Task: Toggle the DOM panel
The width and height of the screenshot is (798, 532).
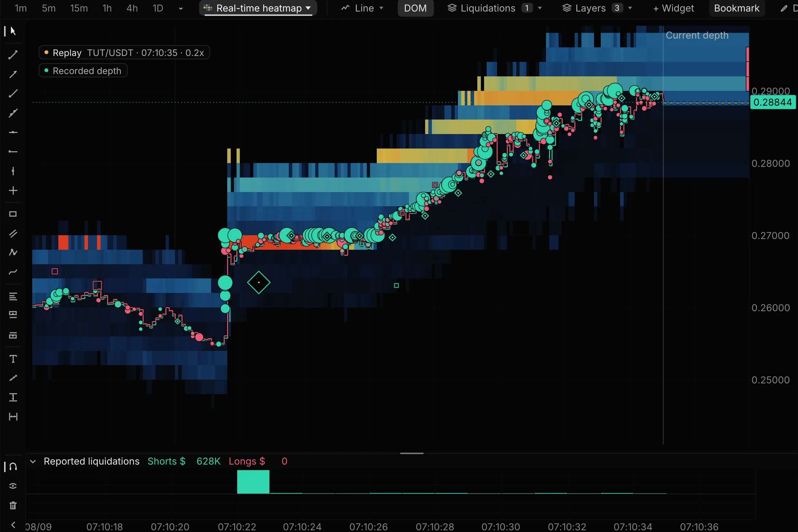Action: pos(415,8)
